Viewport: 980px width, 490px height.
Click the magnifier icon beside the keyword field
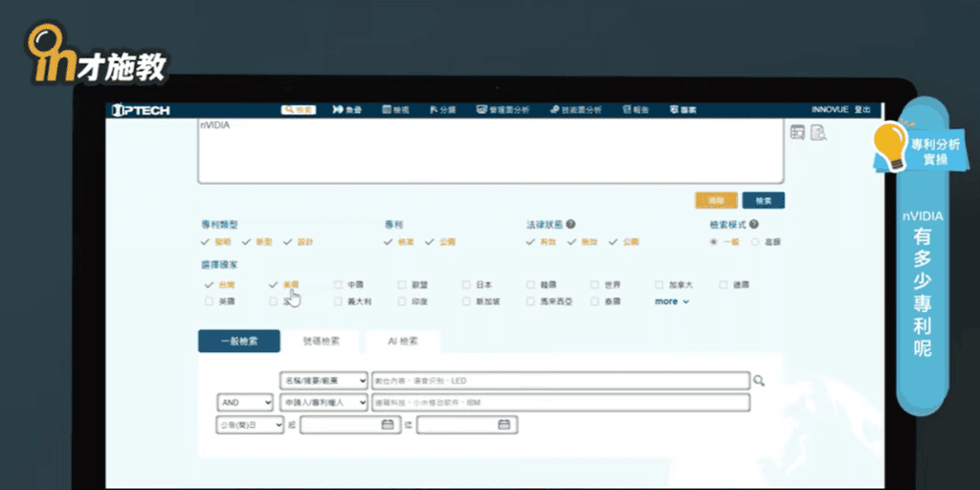[758, 381]
